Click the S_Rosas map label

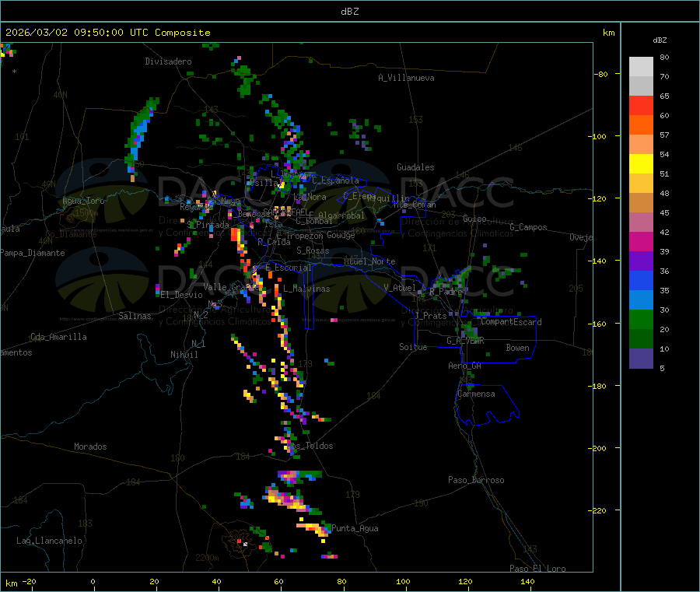click(x=313, y=250)
